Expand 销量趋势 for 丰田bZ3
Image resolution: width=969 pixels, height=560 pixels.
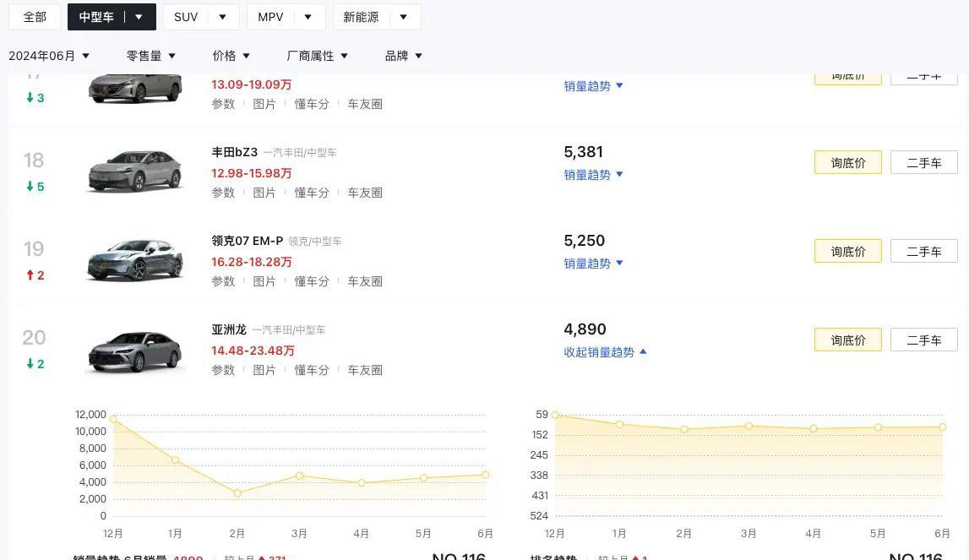coord(593,175)
